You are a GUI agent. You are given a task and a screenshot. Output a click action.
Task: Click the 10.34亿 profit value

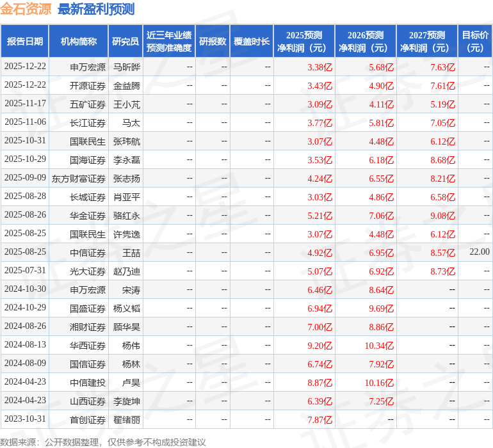pyautogui.click(x=379, y=346)
